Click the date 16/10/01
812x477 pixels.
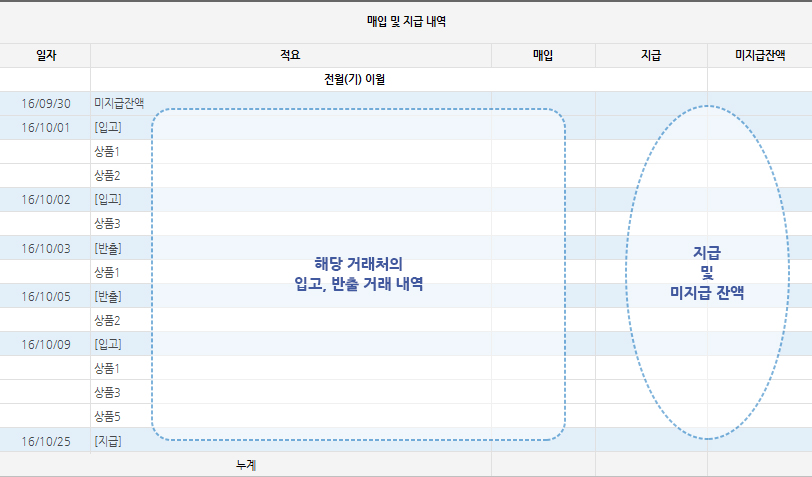tap(46, 127)
